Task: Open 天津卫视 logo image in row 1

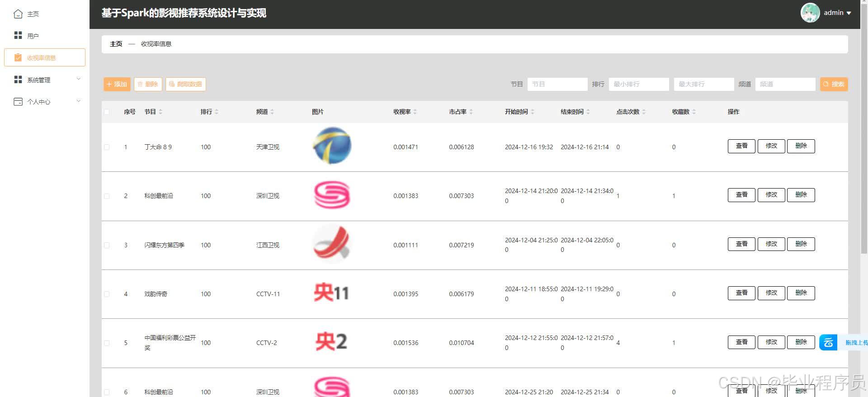Action: tap(332, 146)
